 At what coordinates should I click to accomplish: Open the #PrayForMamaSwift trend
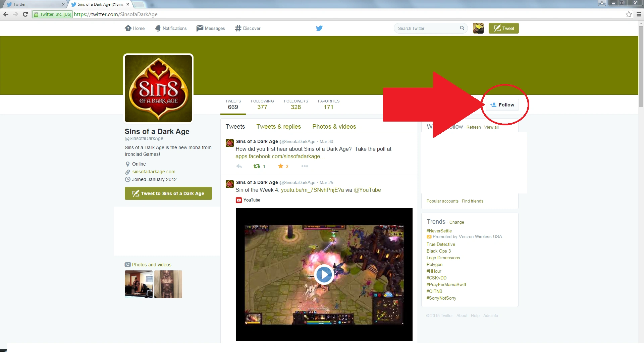point(446,285)
